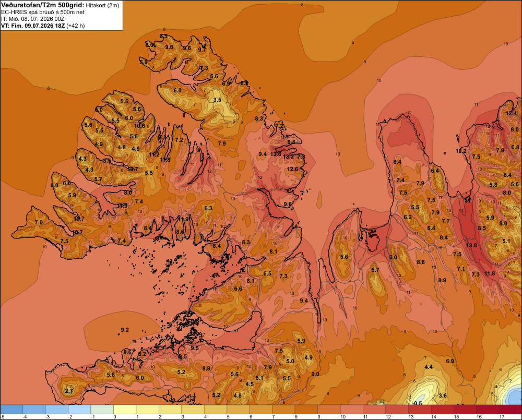Click the 13.8 temperature value
The height and width of the screenshot is (420, 522).
pos(471,245)
